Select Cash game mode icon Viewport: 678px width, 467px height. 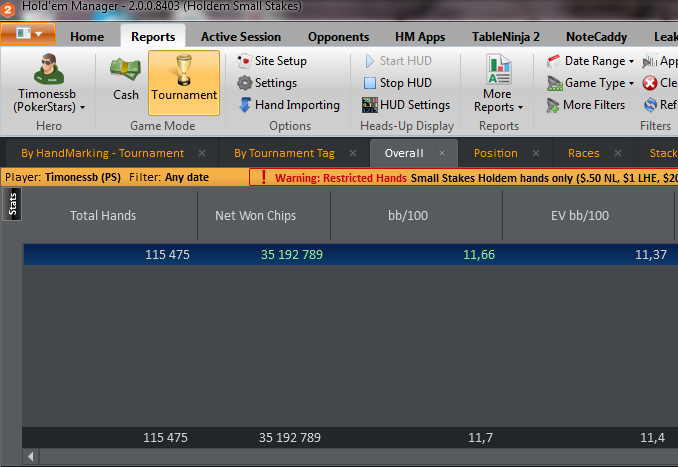point(125,69)
